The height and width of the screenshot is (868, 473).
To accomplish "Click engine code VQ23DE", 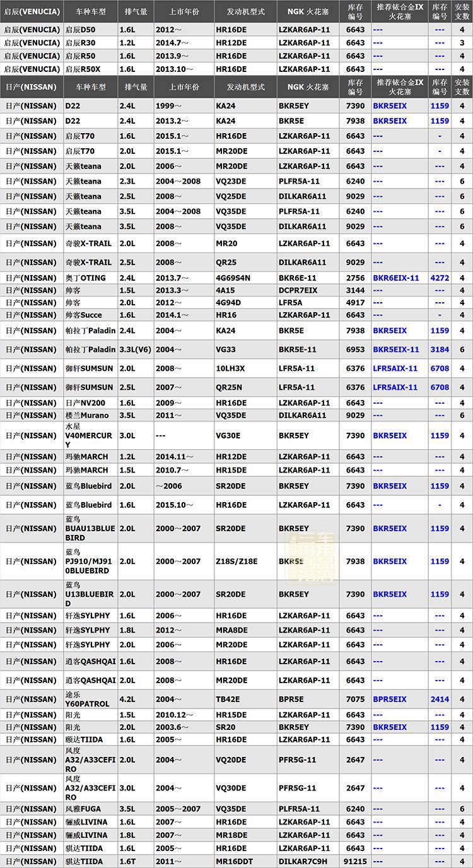I will (x=231, y=182).
